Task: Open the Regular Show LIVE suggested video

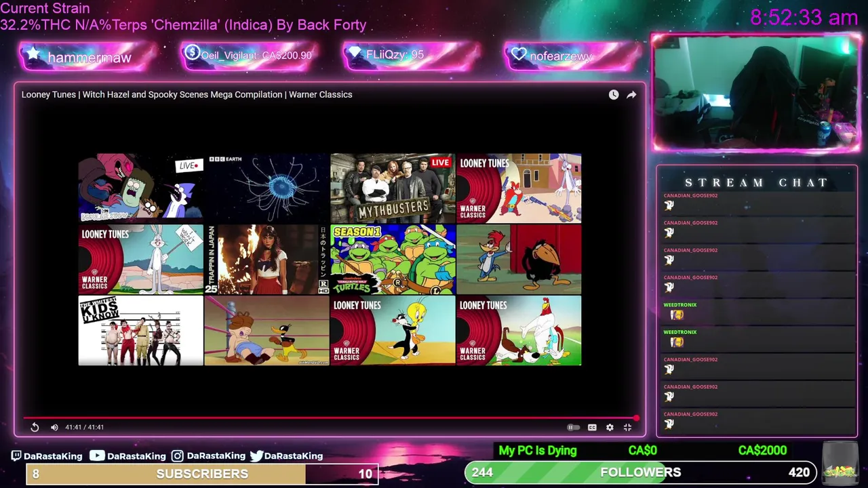Action: [x=140, y=188]
